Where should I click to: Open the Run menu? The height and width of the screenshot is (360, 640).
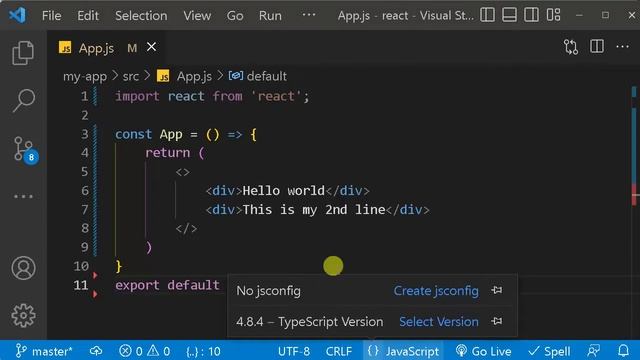[x=270, y=16]
